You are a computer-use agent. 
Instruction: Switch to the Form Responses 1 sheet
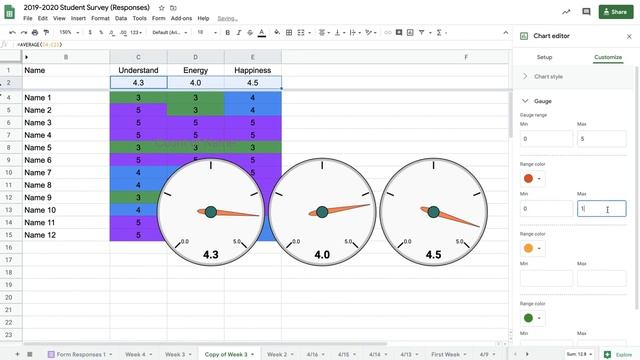pyautogui.click(x=80, y=354)
